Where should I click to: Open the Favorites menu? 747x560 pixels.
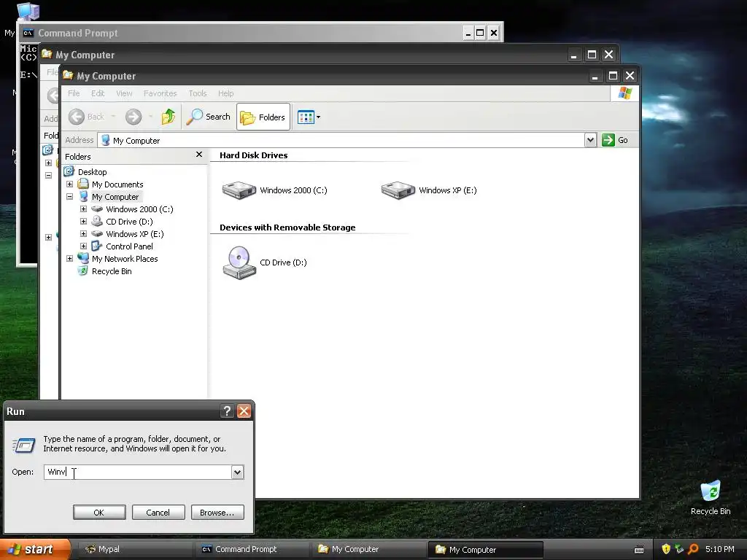[x=160, y=93]
